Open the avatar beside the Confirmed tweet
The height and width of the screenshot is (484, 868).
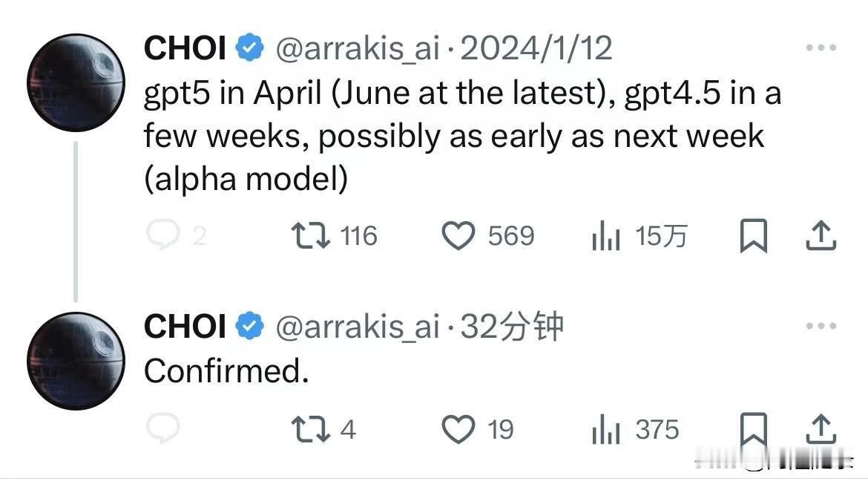coord(76,361)
